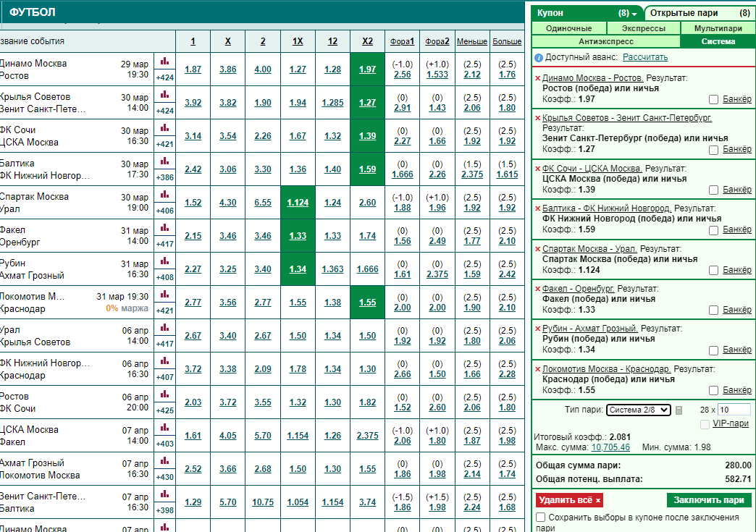The image size is (756, 532).
Task: Click Заключить пари button
Action: click(x=709, y=500)
